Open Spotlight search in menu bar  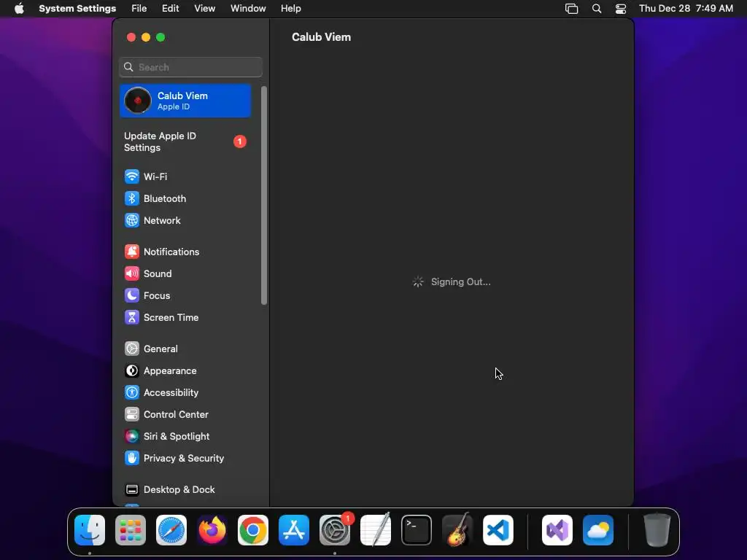click(x=597, y=9)
